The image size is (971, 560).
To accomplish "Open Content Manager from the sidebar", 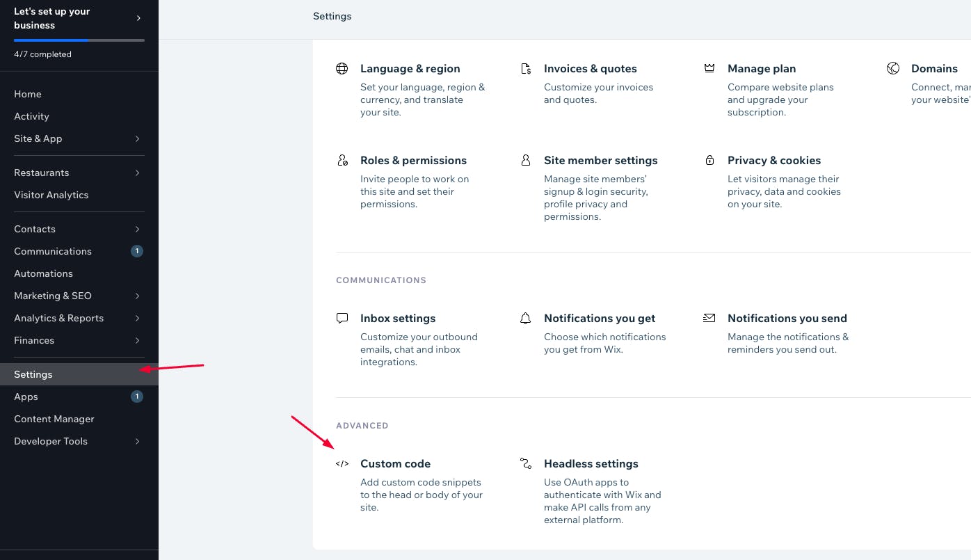I will point(54,419).
